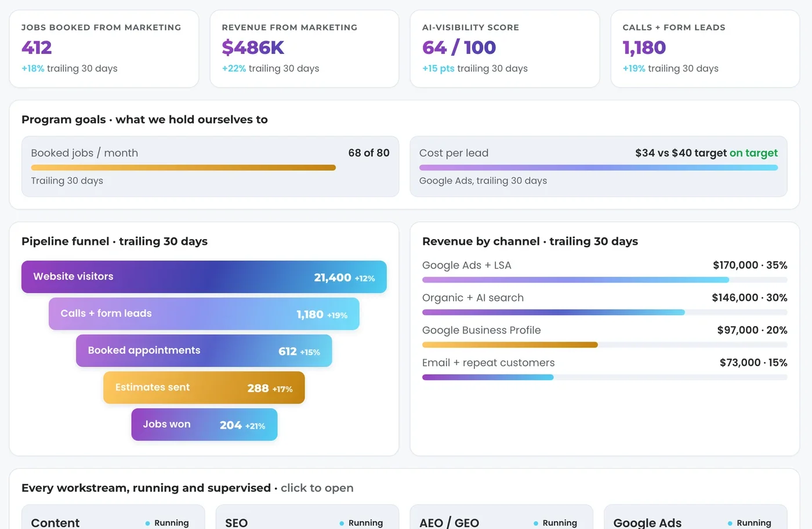The image size is (812, 529).
Task: Click the "Email + repeat customers" channel label
Action: [x=488, y=363]
